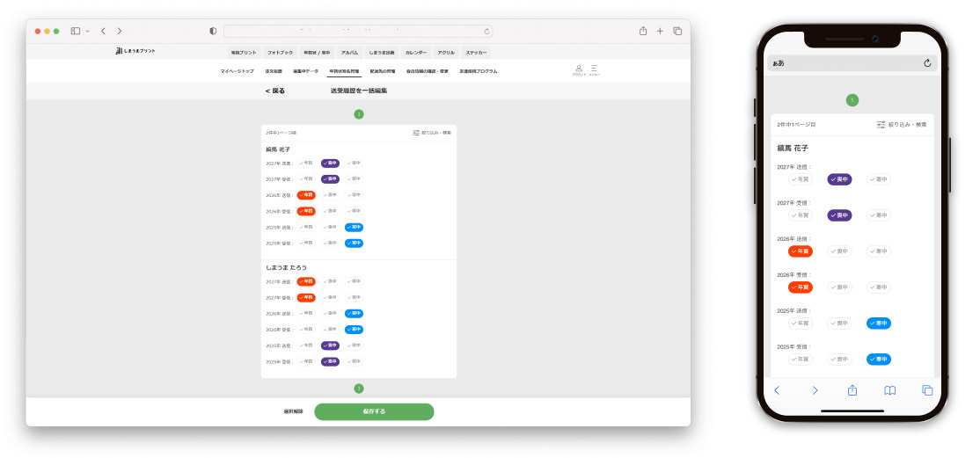This screenshot has width=980, height=458.
Task: Tap the back arrow in phone bottom toolbar
Action: pyautogui.click(x=777, y=390)
